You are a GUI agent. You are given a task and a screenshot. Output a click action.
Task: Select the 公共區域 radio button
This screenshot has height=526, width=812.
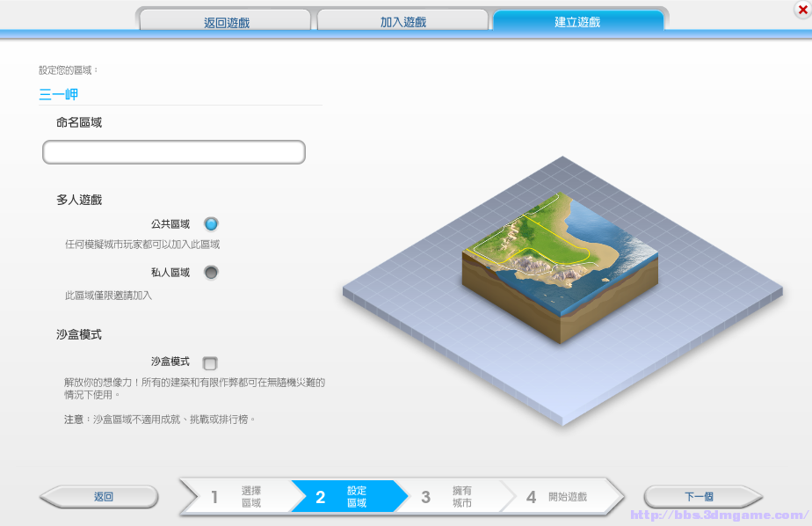pyautogui.click(x=211, y=224)
